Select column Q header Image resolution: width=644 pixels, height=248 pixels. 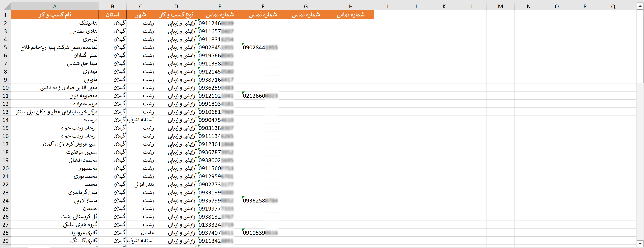click(613, 7)
